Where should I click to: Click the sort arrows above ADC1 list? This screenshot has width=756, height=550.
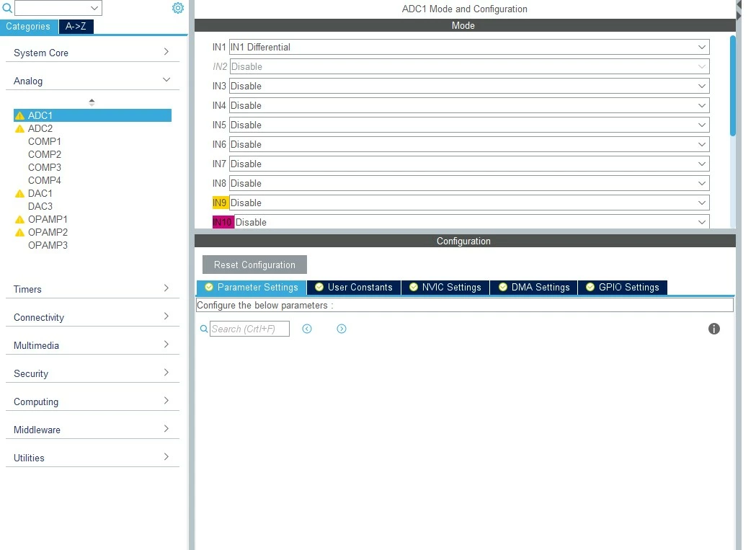click(92, 102)
